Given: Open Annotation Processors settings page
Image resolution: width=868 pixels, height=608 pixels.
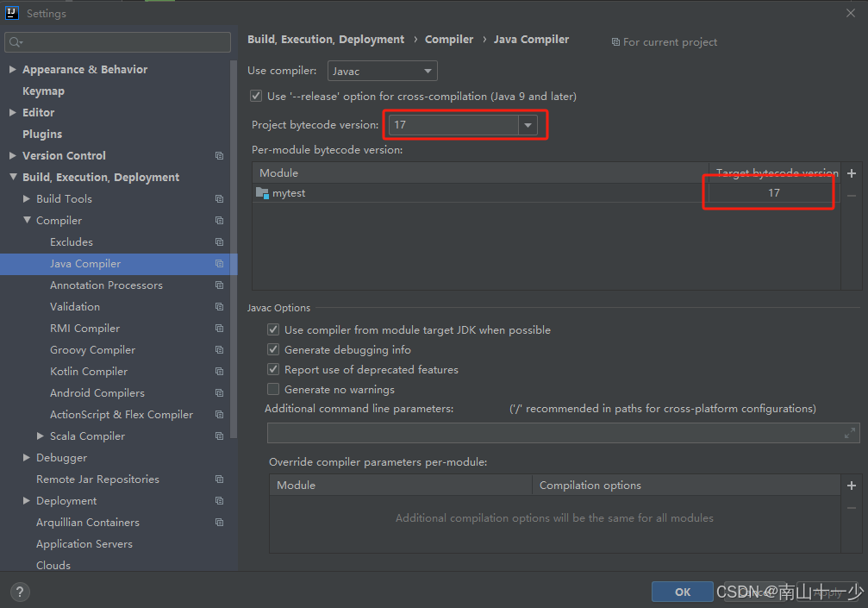Looking at the screenshot, I should (x=106, y=285).
